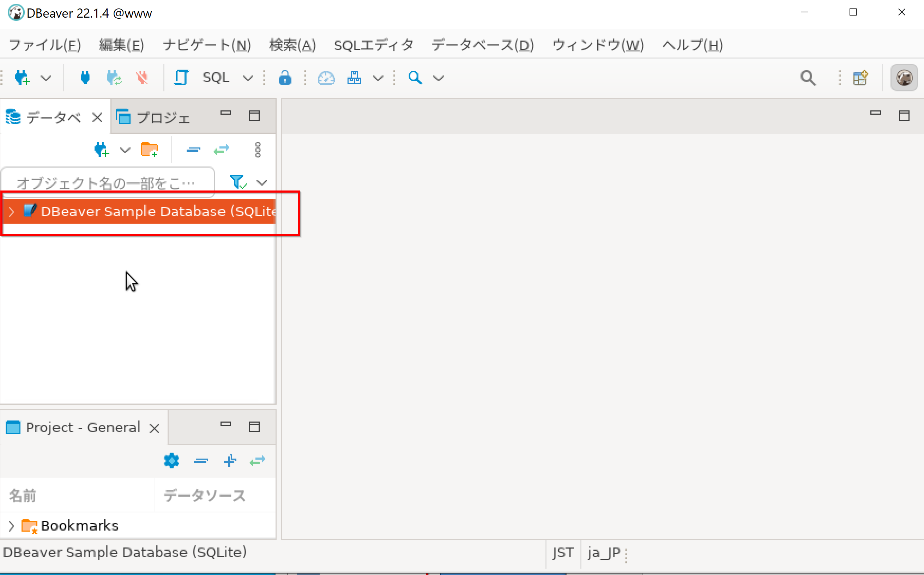Image resolution: width=924 pixels, height=575 pixels.
Task: Maximize the editor area
Action: pyautogui.click(x=904, y=116)
